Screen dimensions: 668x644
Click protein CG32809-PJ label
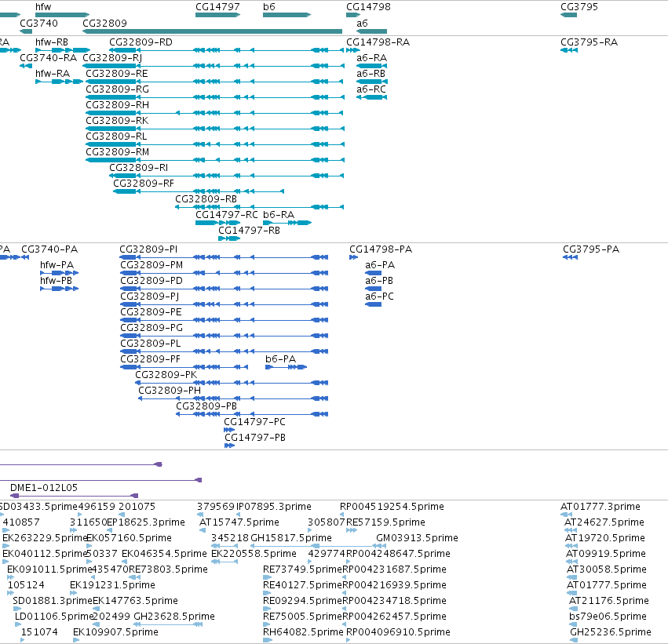tap(149, 296)
